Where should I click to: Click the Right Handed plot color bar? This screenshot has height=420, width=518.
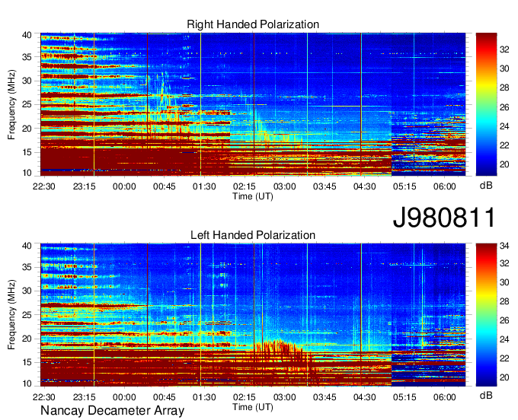(486, 104)
